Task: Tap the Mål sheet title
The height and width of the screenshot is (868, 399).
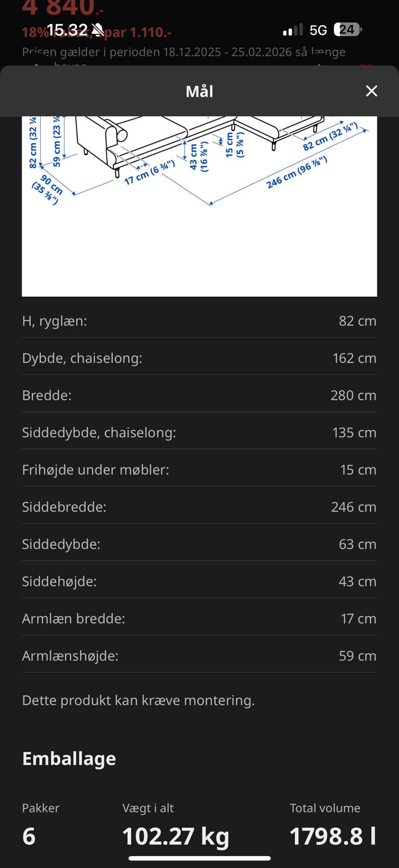Action: [x=200, y=91]
